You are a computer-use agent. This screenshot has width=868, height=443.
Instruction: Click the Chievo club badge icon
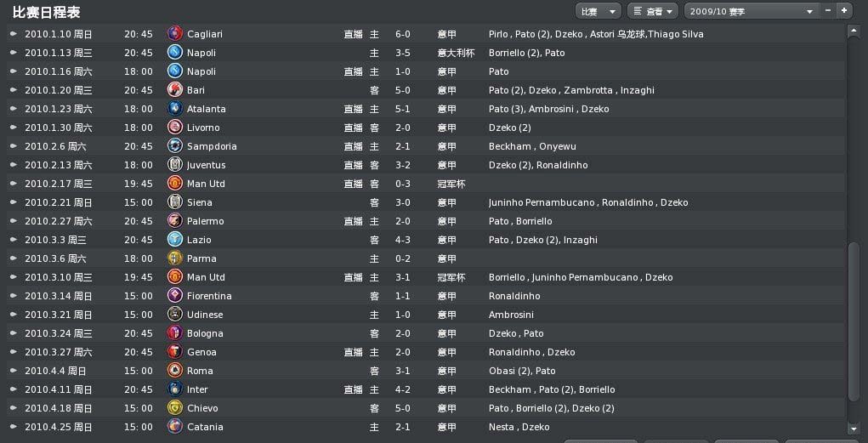tap(175, 407)
